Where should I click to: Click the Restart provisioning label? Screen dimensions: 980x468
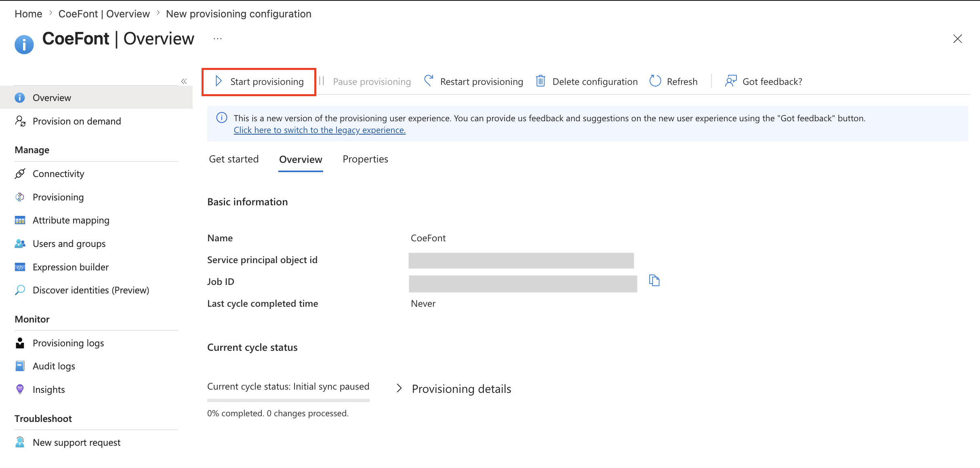(x=482, y=82)
